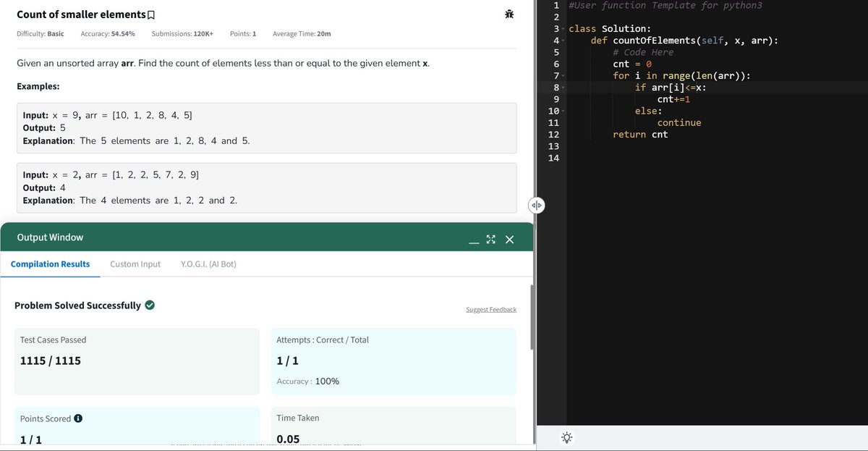Click the first example 'Output: 5' text
Viewport: 868px width, 451px height.
pyautogui.click(x=44, y=128)
